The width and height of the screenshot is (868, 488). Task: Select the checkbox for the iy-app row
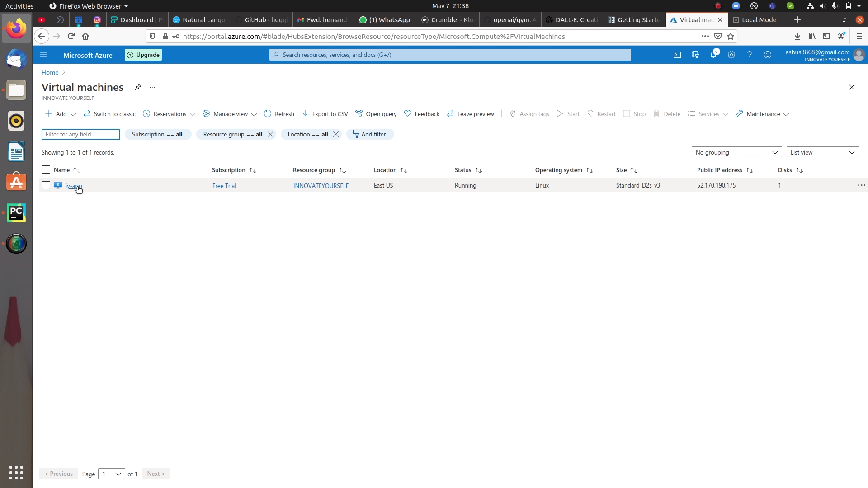46,185
